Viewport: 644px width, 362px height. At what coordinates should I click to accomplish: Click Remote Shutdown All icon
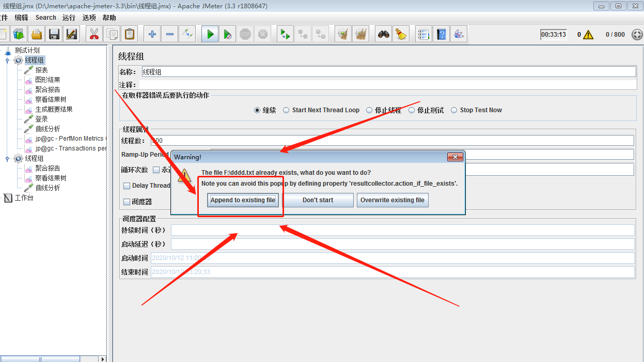click(x=321, y=35)
